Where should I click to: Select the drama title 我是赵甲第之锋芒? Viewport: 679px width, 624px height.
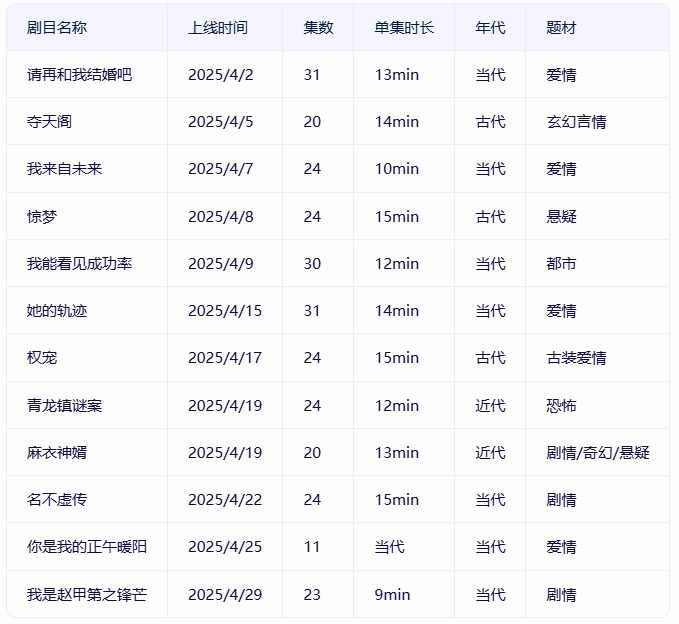[87, 594]
